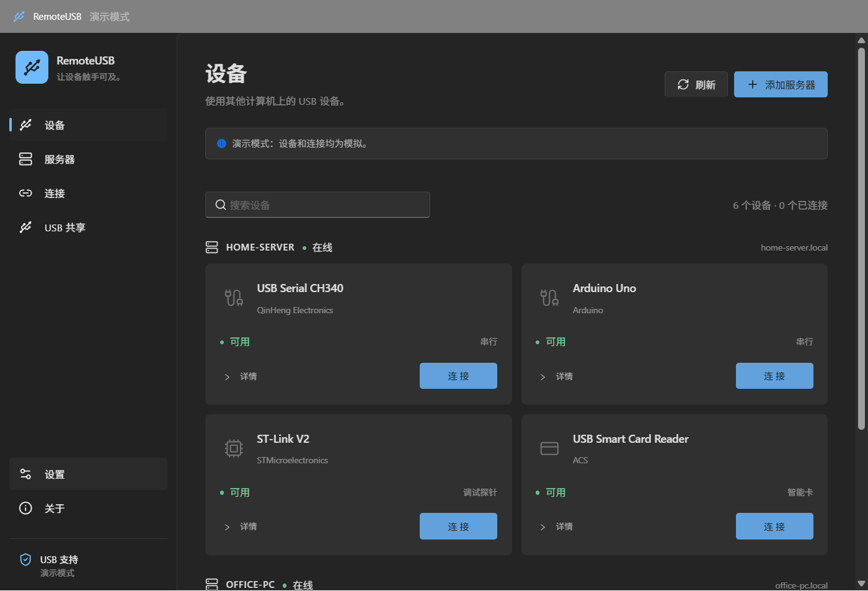
Task: Click the 搜索设备 search field
Action: tap(317, 205)
